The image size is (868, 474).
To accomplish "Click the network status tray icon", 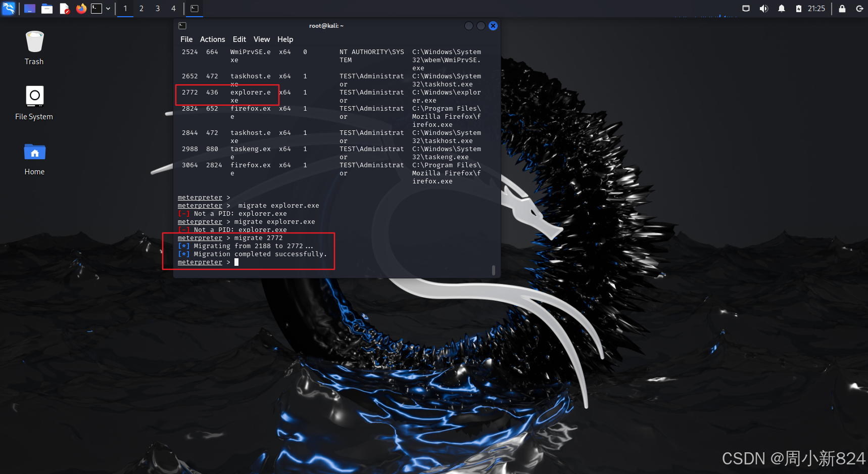I will pos(746,9).
